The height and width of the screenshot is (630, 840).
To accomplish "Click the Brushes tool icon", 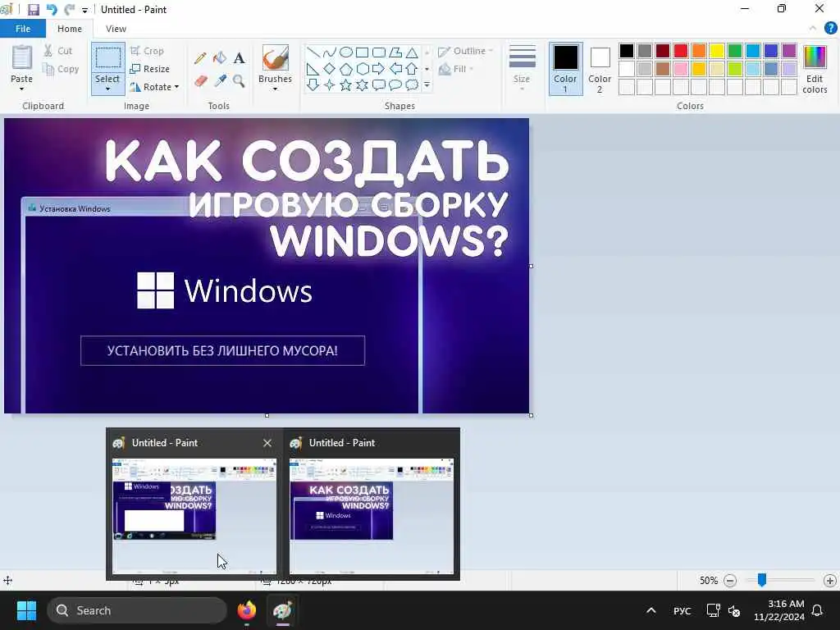I will (x=276, y=58).
